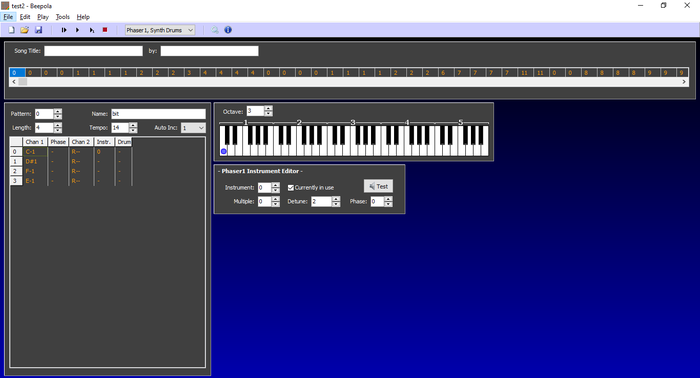Click the pattern list horizontal scrollbar right arrow
This screenshot has height=378, width=700.
point(684,82)
